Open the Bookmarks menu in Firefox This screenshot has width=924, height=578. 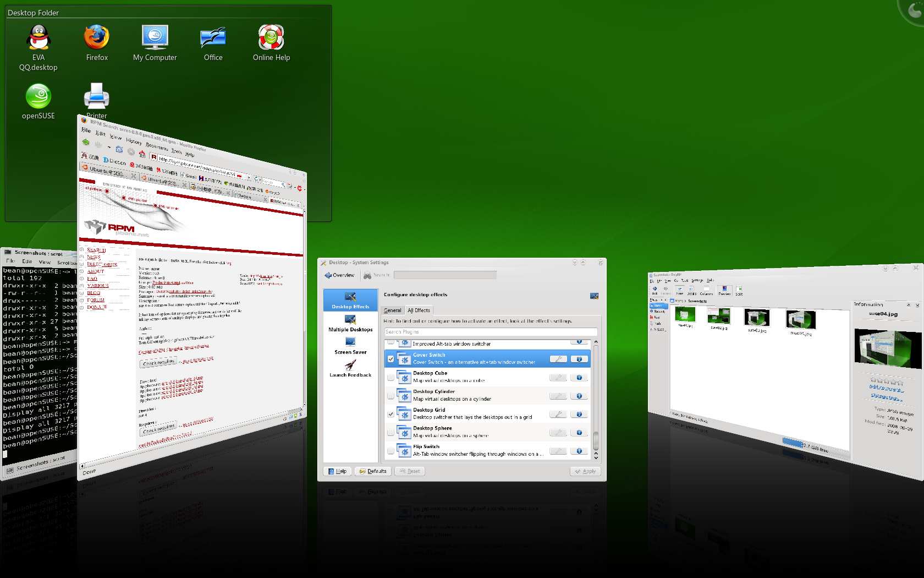[157, 146]
